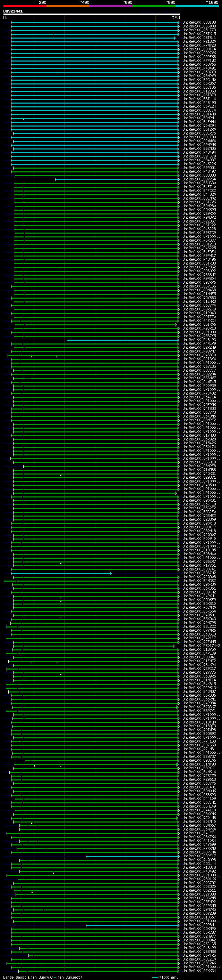This screenshot has height=980, width=222.
Task: Click the hit label UniRef100_B9HPH1
Action: click(x=199, y=118)
